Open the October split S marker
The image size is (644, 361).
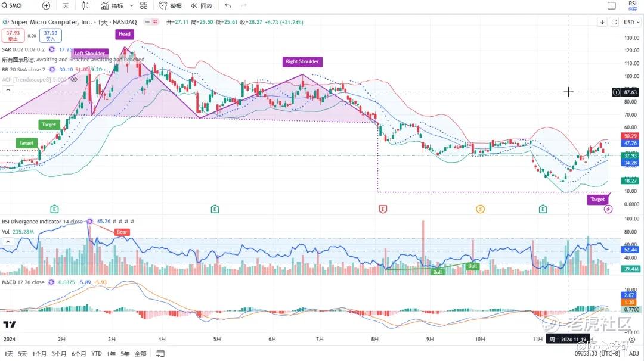(x=480, y=209)
